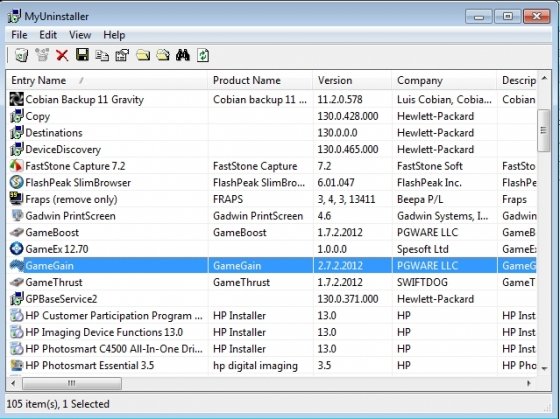Click the status bar item count text

click(58, 404)
